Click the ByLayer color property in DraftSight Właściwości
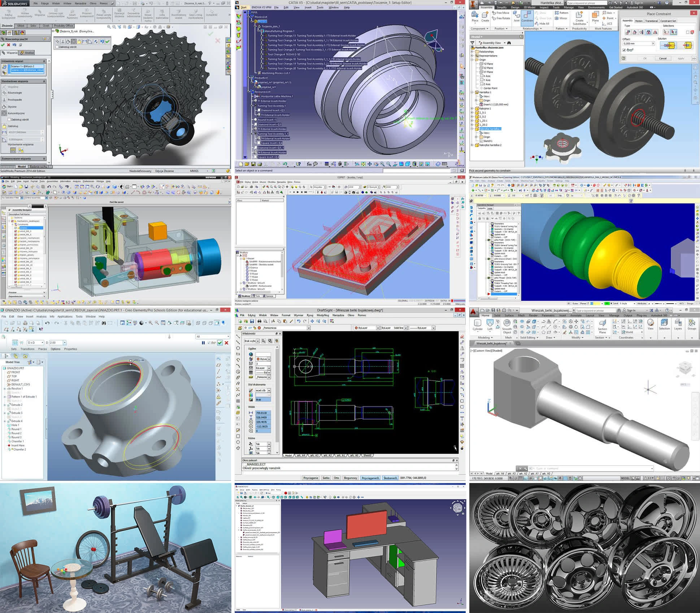The image size is (700, 613). (263, 359)
